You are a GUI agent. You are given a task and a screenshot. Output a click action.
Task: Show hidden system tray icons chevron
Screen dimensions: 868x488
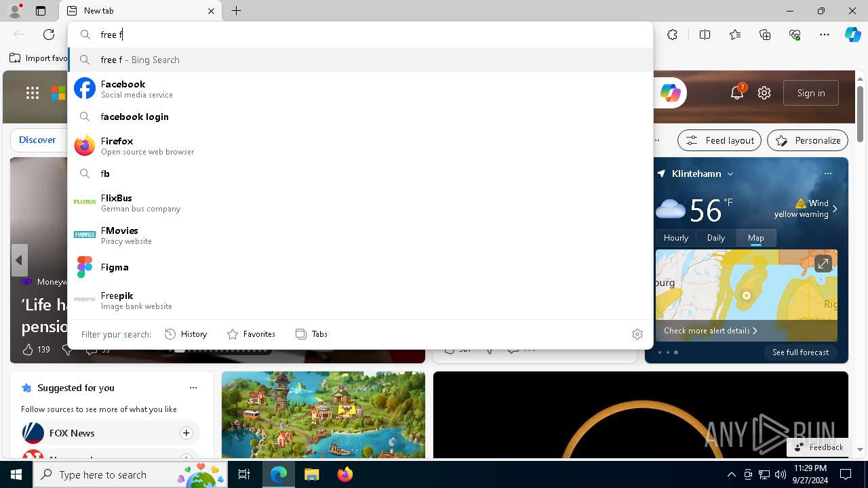(731, 474)
